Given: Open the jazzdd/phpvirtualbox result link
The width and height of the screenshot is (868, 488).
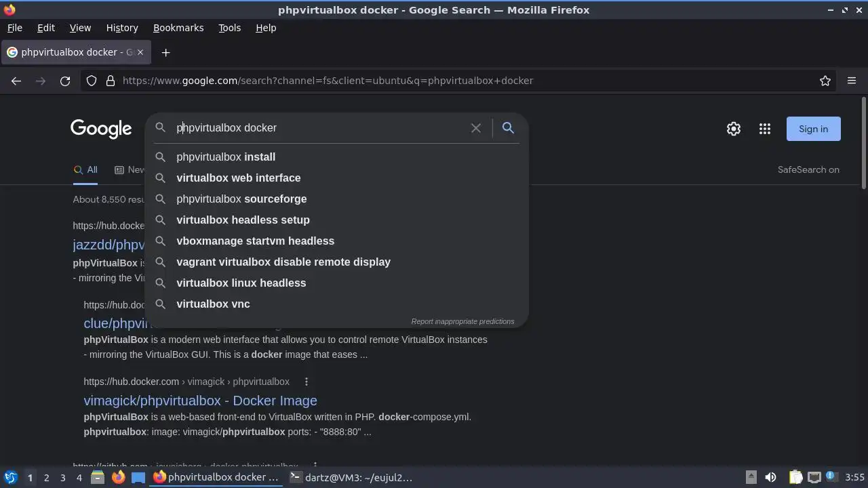Looking at the screenshot, I should (x=108, y=245).
